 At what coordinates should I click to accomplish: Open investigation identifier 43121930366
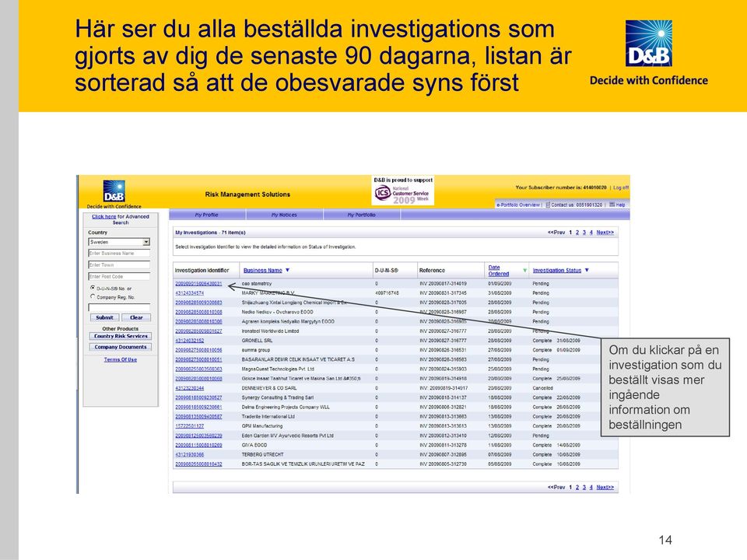point(189,455)
